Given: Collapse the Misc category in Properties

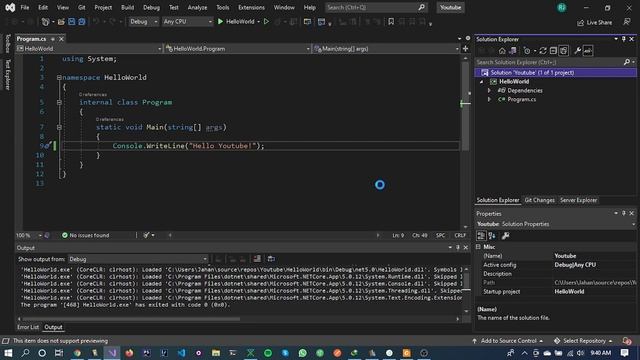Looking at the screenshot, I should coord(478,247).
